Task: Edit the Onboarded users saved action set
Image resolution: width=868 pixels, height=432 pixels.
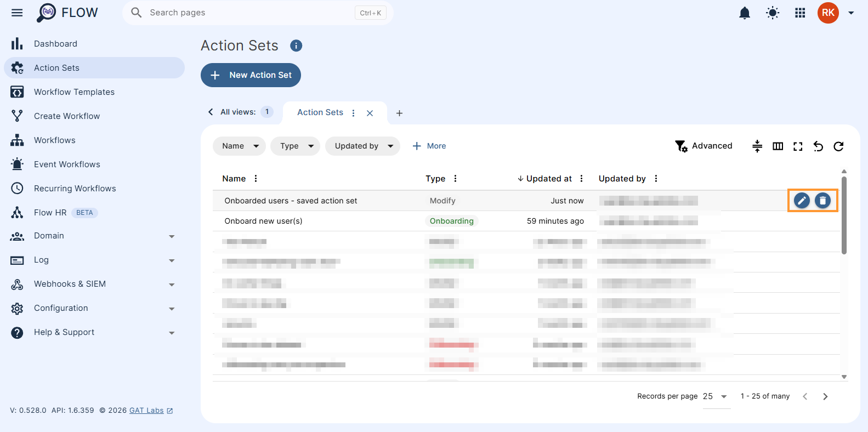Action: (x=802, y=201)
